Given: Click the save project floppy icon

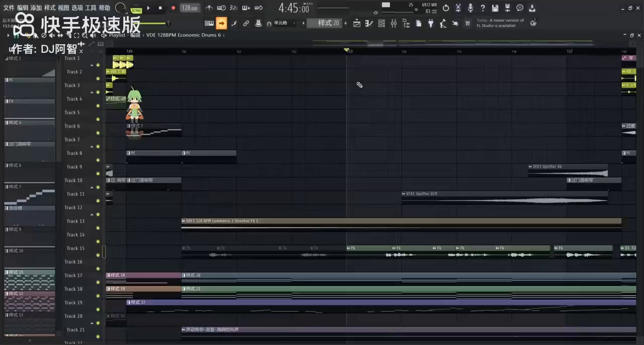Looking at the screenshot, I should 495,8.
